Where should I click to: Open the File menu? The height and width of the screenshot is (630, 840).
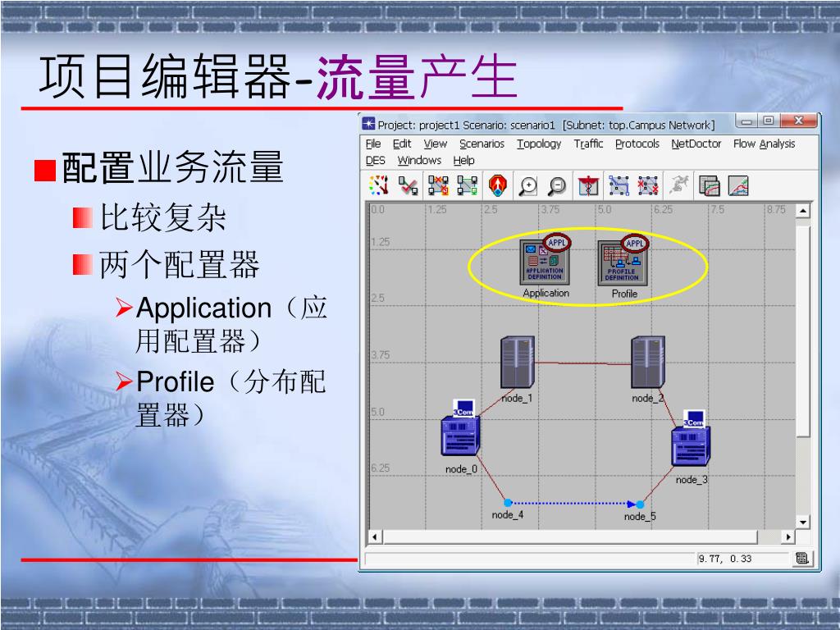(373, 144)
